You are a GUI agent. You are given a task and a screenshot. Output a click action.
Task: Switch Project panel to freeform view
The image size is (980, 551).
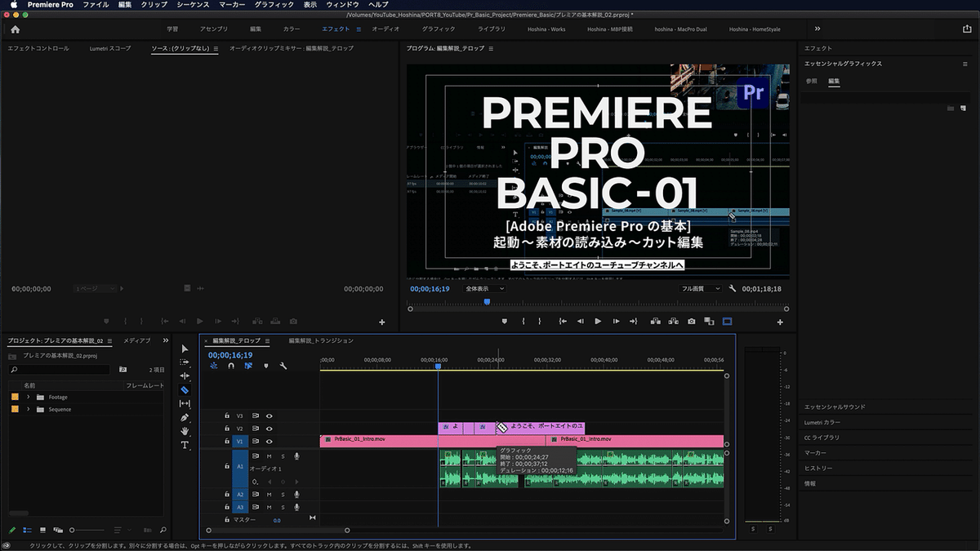[x=58, y=530]
